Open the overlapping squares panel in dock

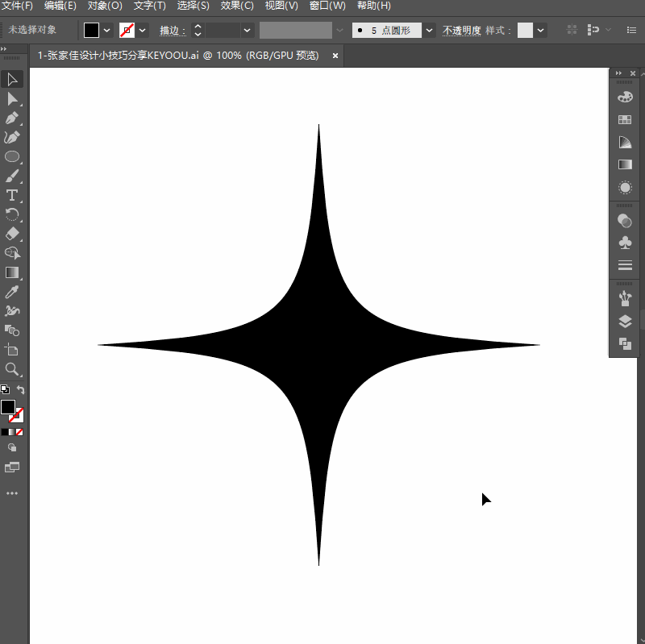point(625,343)
